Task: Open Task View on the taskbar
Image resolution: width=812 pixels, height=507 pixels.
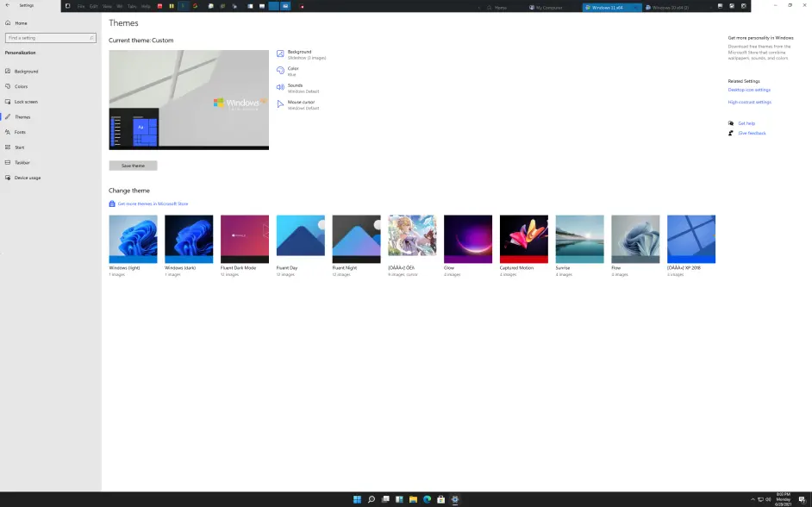Action: pyautogui.click(x=385, y=499)
